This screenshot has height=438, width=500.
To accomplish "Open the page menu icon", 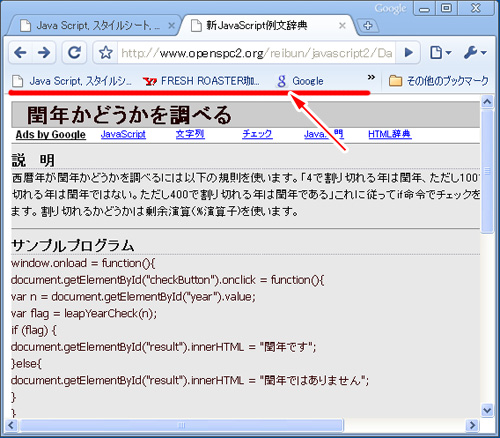I will (x=440, y=53).
